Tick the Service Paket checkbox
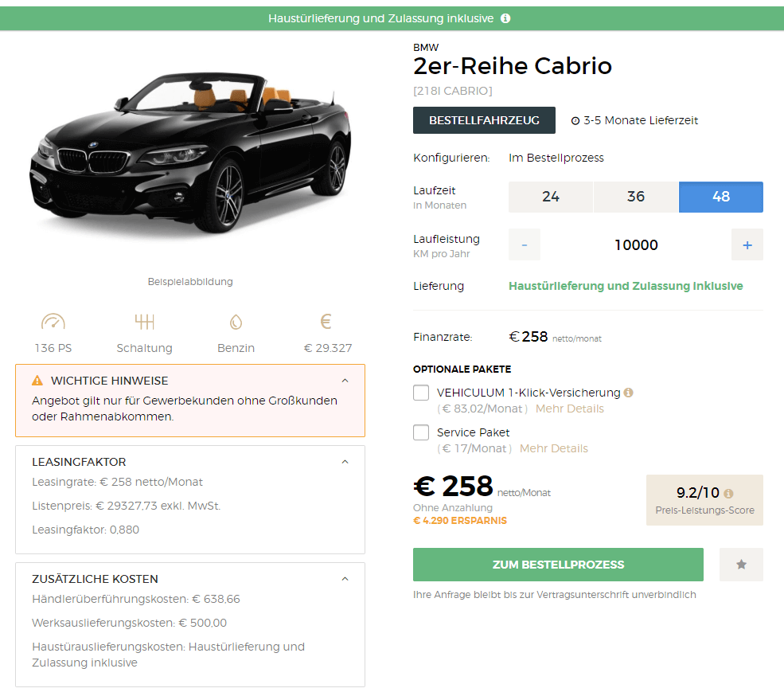Screen dimensions: 784x696 pyautogui.click(x=421, y=432)
